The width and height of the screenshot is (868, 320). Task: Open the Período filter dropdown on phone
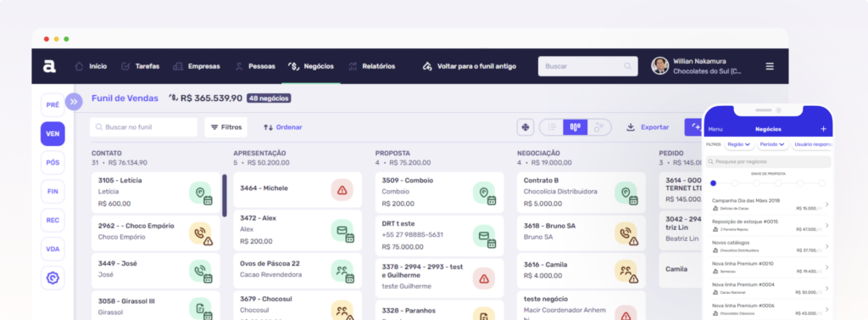tap(772, 144)
